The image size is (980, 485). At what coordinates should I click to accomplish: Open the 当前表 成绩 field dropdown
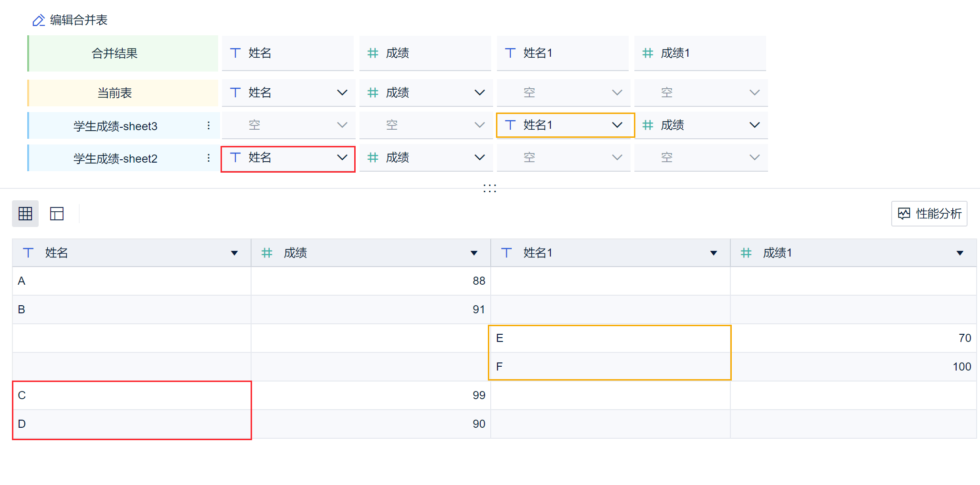tap(479, 93)
